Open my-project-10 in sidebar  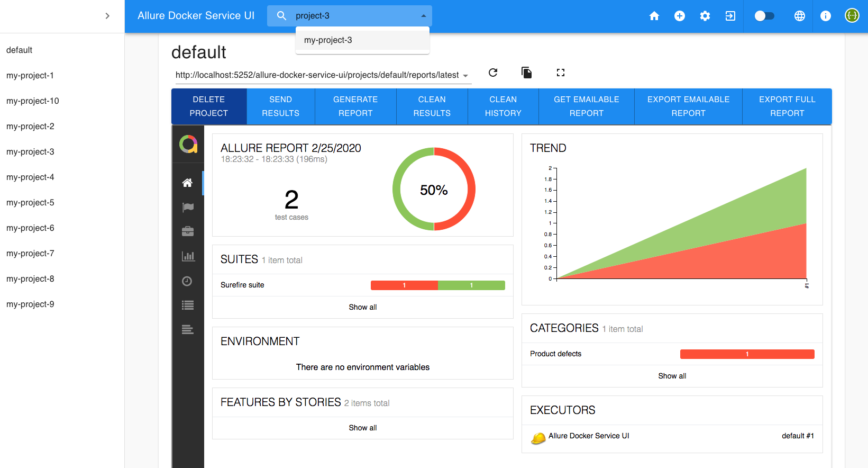(62, 101)
